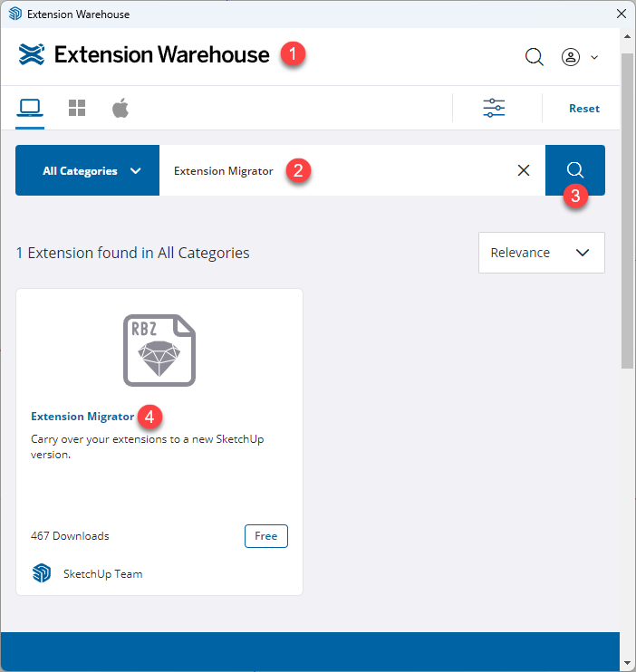Run search with blue magnifier button
The height and width of the screenshot is (672, 636).
coord(575,170)
